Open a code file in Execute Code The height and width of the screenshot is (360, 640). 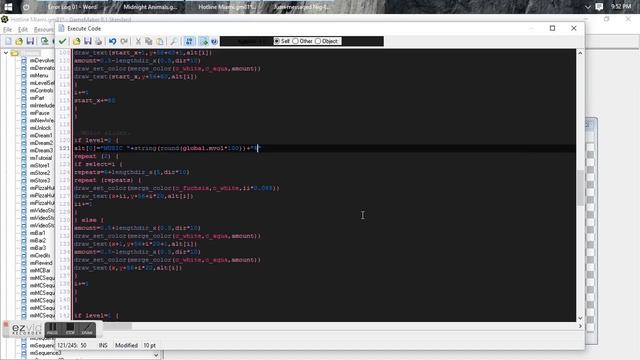[x=76, y=41]
